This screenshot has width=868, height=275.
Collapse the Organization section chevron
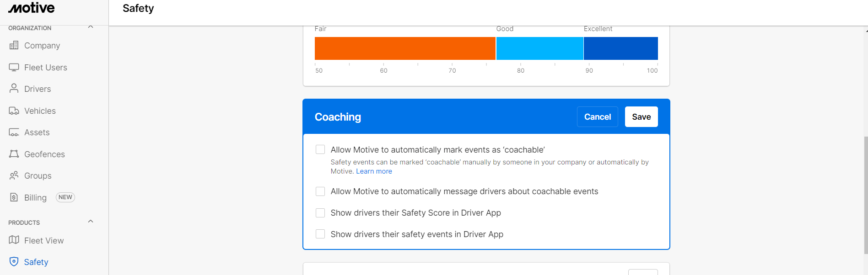(x=91, y=27)
